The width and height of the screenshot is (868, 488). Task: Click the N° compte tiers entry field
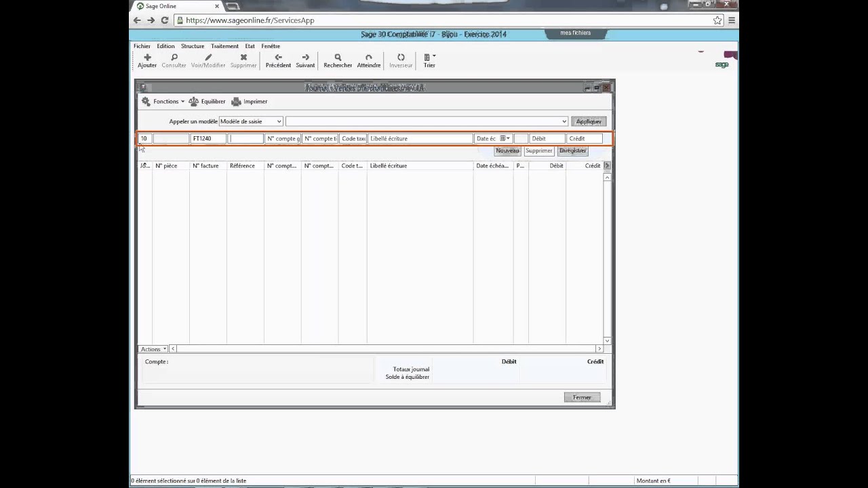320,138
